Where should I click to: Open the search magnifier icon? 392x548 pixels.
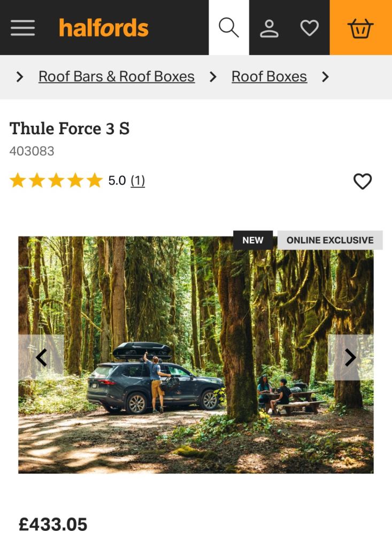[x=229, y=27]
